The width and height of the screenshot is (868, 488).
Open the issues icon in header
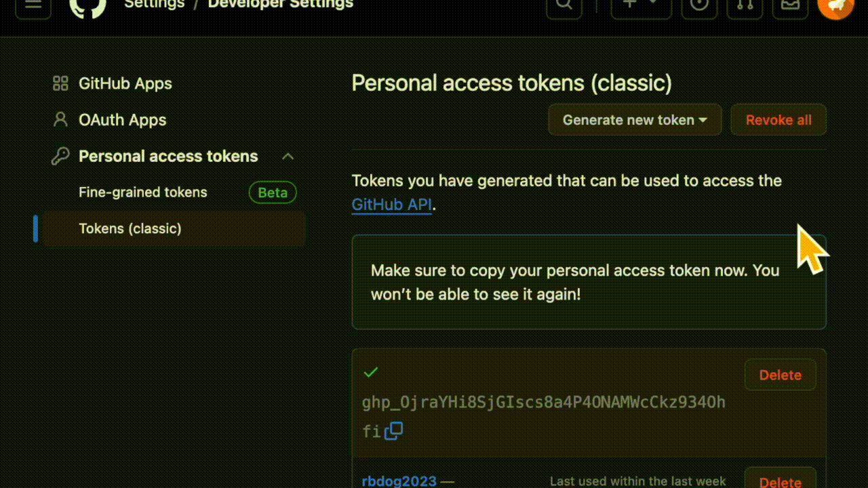tap(699, 5)
